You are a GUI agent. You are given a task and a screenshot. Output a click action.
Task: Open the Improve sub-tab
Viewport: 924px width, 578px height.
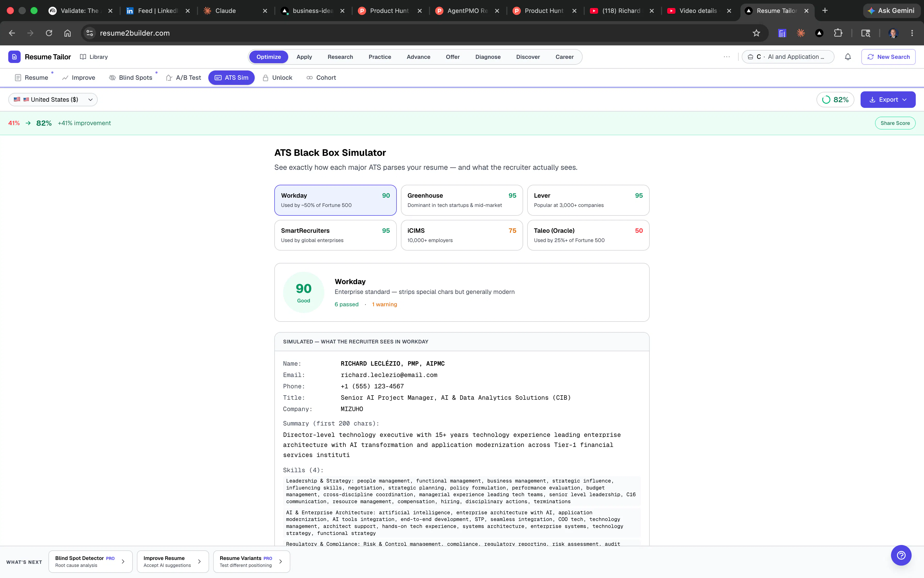79,78
